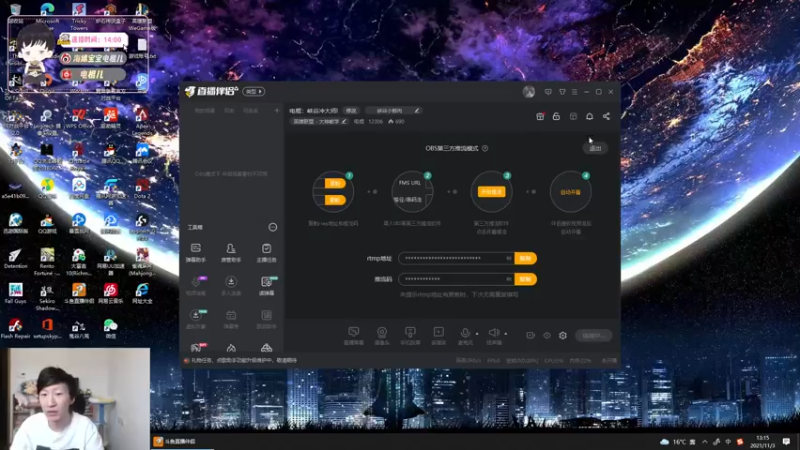This screenshot has height=450, width=800.
Task: Expand the microphone options arrow
Action: [x=477, y=334]
